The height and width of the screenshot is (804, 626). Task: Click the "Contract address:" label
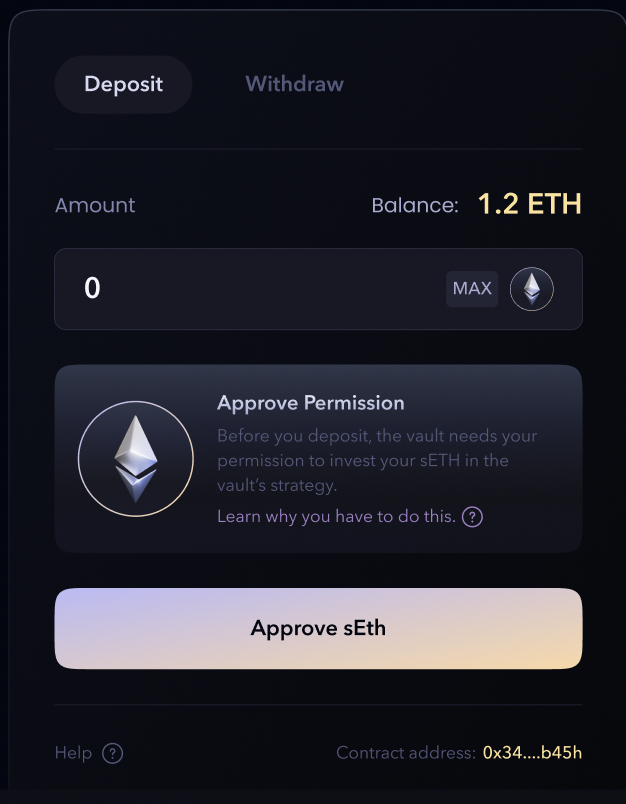(405, 753)
